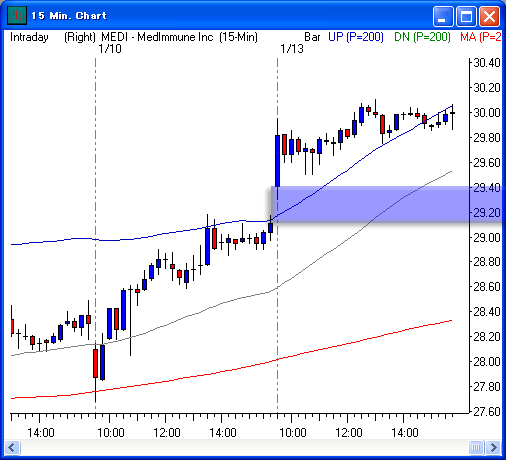Click the first 14:00 time axis label
This screenshot has width=506, height=460.
point(41,433)
